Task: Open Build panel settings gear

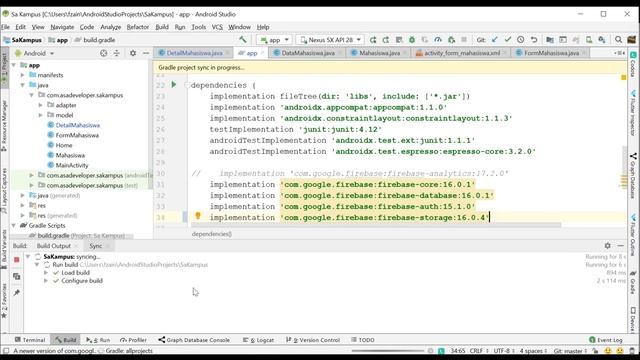Action: point(607,245)
